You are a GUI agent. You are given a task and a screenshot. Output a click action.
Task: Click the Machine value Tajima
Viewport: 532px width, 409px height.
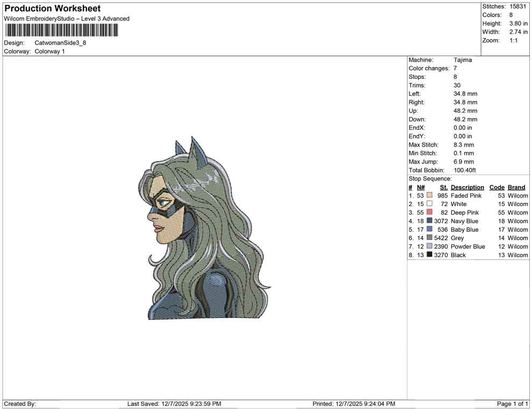click(x=463, y=60)
